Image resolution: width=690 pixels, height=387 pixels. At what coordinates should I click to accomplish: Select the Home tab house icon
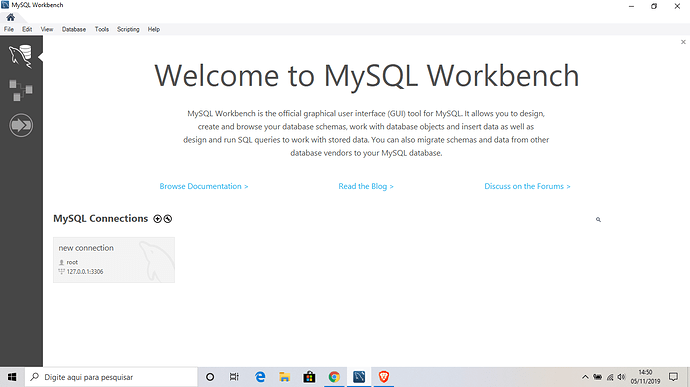11,17
